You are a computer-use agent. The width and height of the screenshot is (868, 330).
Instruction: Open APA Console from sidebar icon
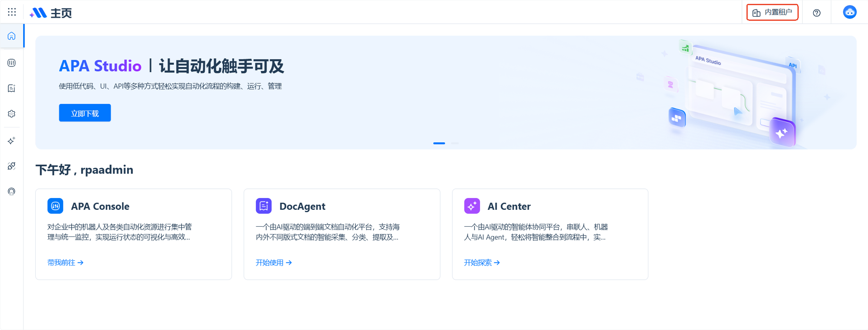[12, 63]
